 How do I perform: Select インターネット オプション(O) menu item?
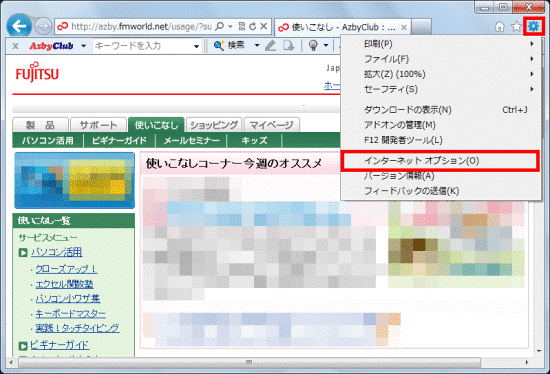click(x=440, y=161)
